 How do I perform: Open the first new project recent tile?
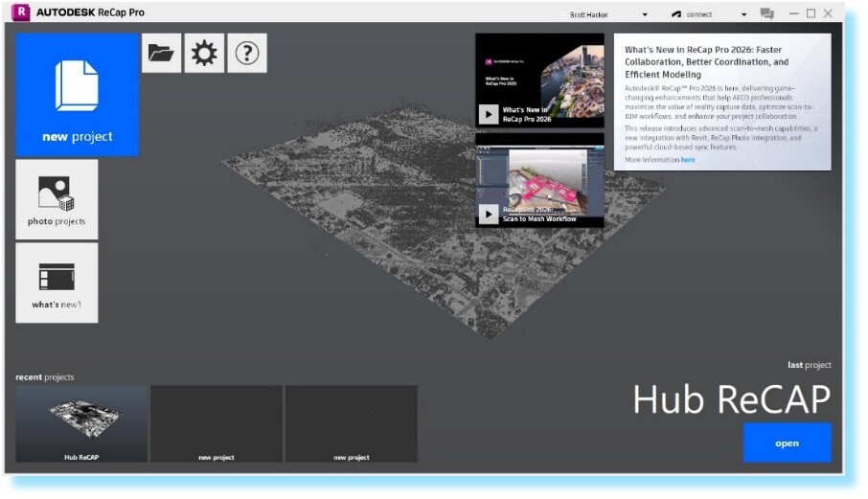tap(217, 423)
